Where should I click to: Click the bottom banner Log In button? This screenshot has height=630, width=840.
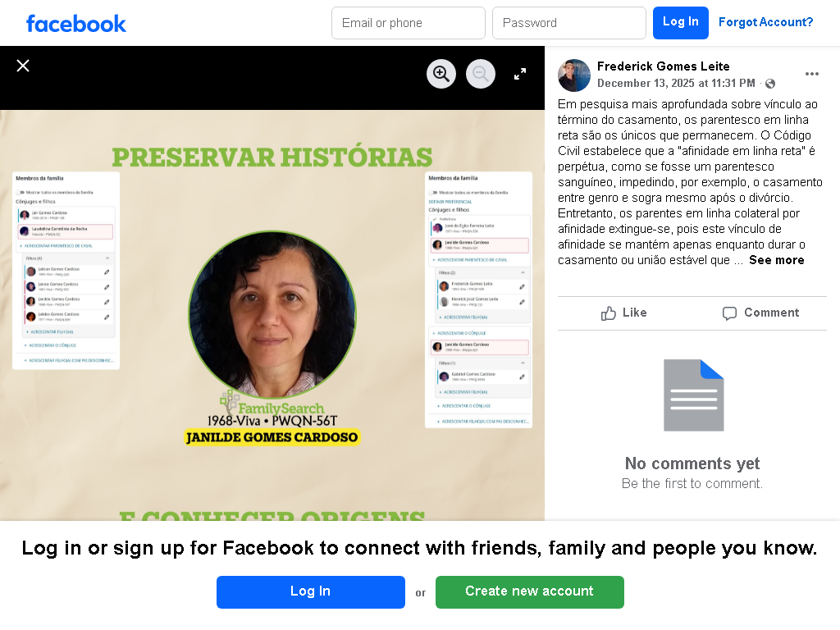click(x=311, y=592)
